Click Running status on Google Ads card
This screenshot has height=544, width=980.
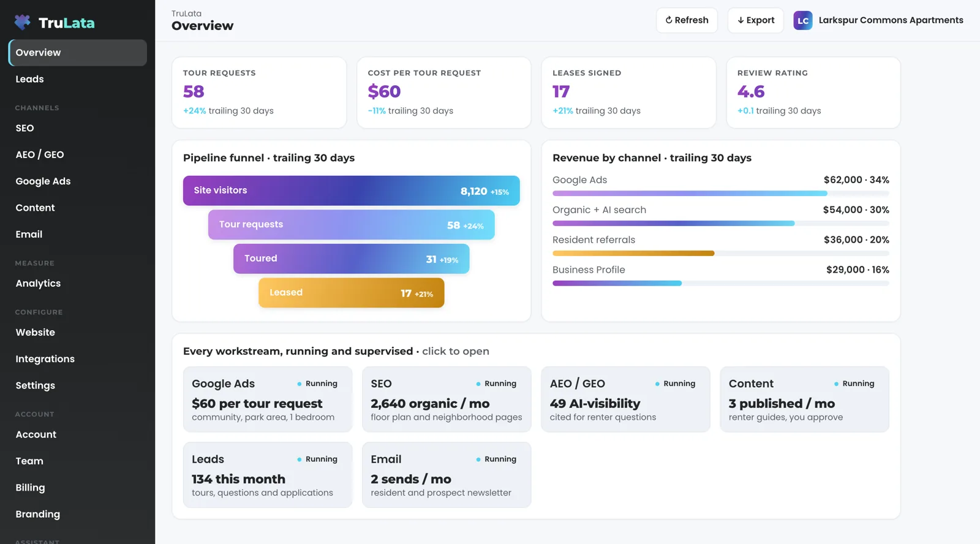pos(317,383)
